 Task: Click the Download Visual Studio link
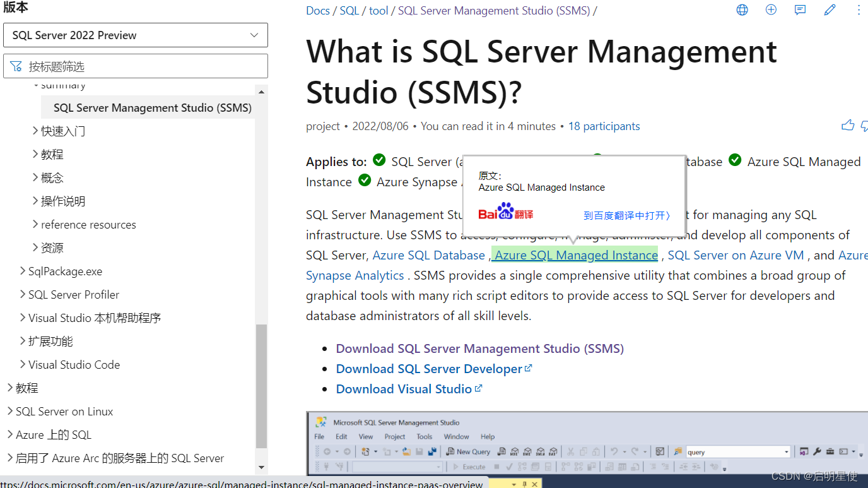click(x=404, y=389)
